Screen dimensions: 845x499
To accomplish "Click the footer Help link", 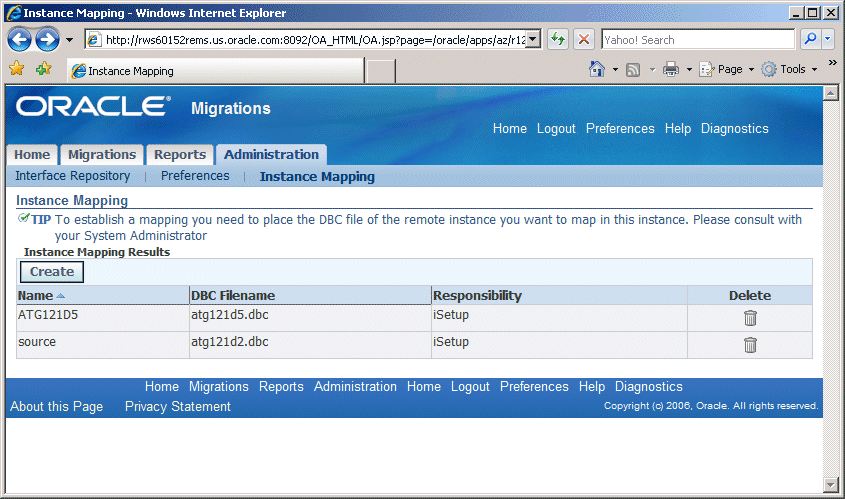I will click(592, 386).
